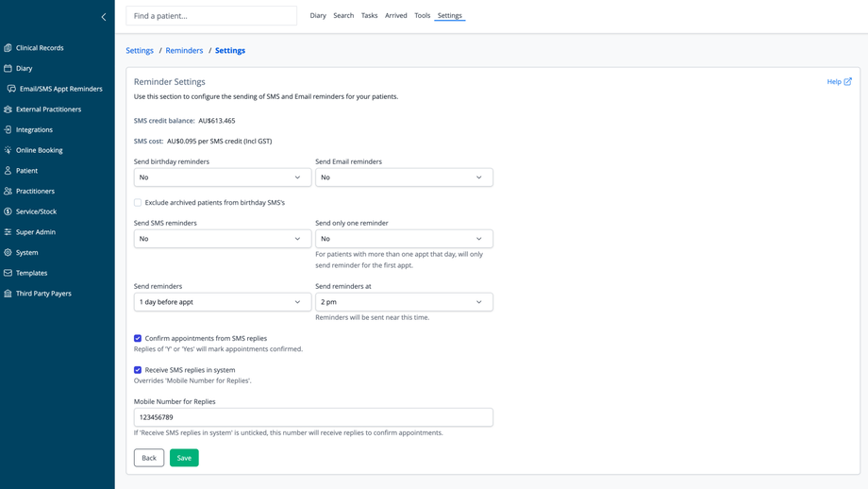868x489 pixels.
Task: Click the Practitioners icon in sidebar
Action: coord(8,191)
